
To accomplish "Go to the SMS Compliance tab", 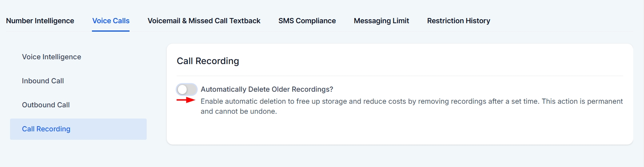I will click(x=307, y=21).
